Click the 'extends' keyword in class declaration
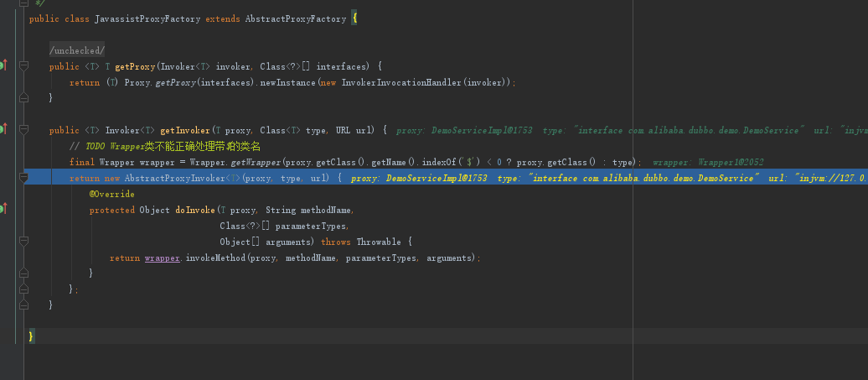Viewport: 868px width, 380px height. click(223, 18)
